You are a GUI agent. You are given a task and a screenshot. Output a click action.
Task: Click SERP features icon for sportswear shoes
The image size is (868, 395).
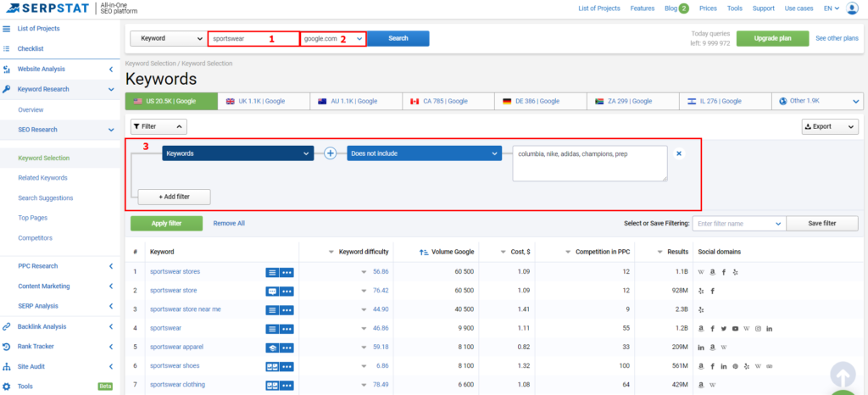[272, 367]
